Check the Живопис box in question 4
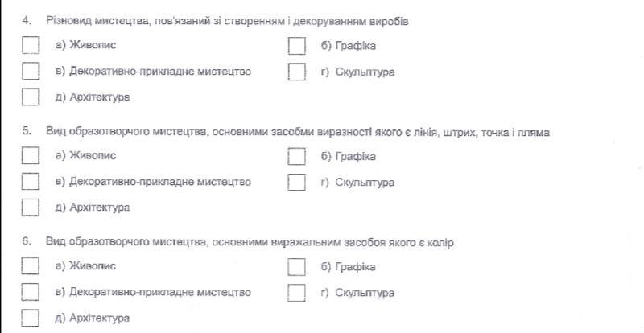Screen dimensions: 644x333 coord(31,46)
